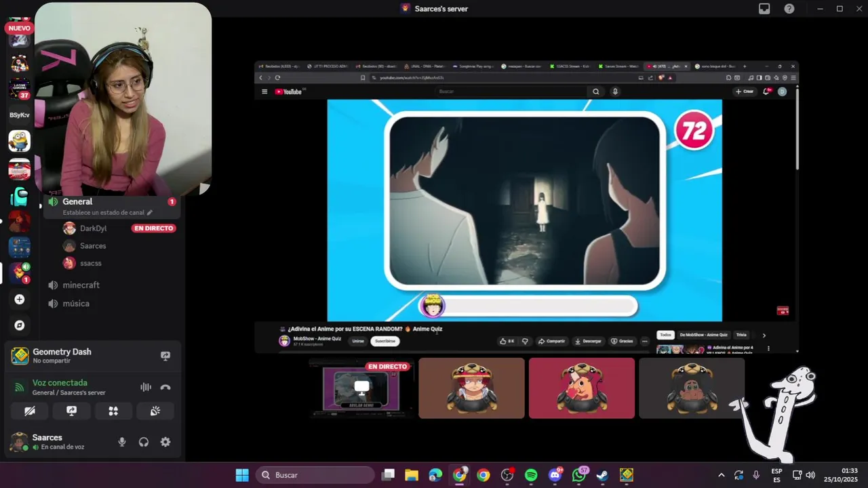Viewport: 868px width, 488px height.
Task: Open volume control in system tray
Action: pos(810,475)
